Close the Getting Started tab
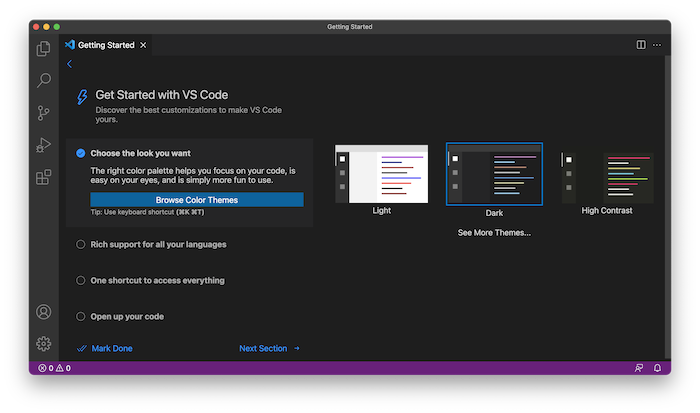Image resolution: width=700 pixels, height=413 pixels. click(143, 45)
